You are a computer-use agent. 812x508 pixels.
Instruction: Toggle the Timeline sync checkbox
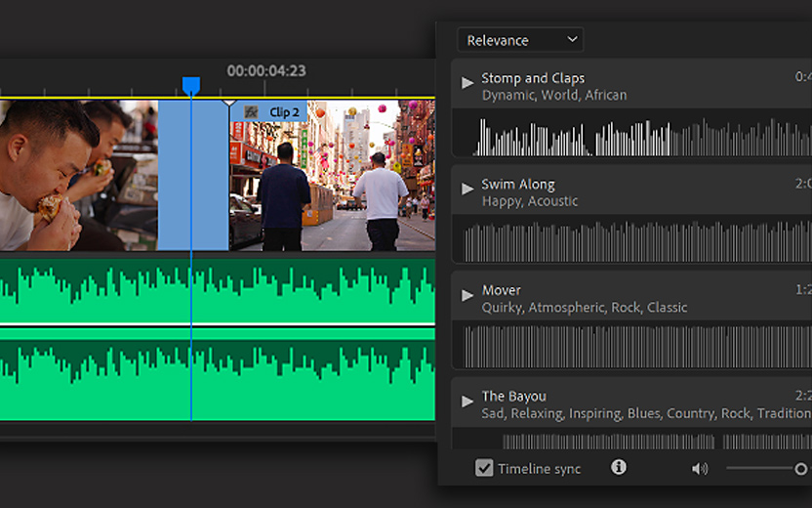coord(484,468)
